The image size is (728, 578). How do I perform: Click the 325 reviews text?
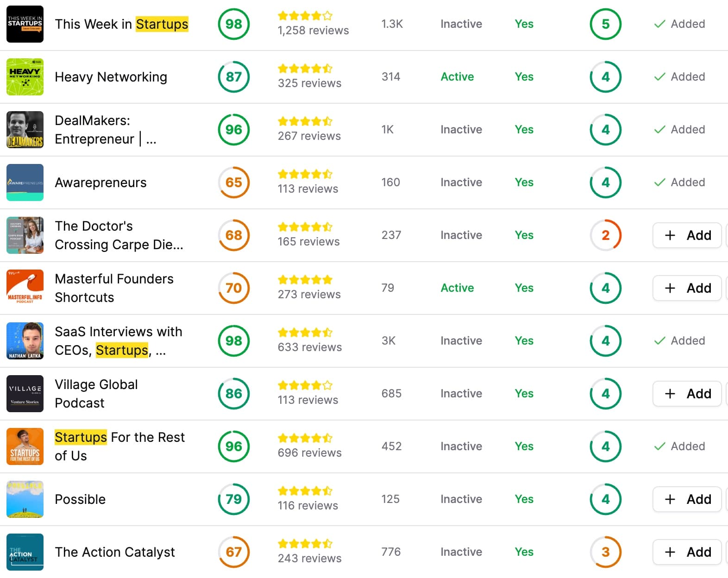310,83
